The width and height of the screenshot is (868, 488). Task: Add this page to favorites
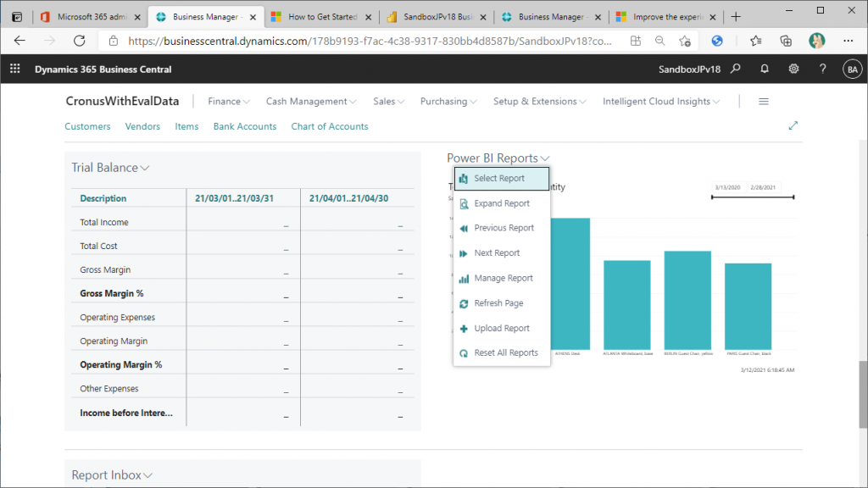685,41
